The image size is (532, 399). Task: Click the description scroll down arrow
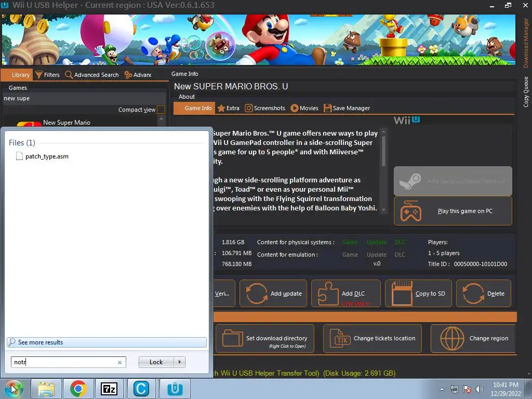tap(384, 210)
